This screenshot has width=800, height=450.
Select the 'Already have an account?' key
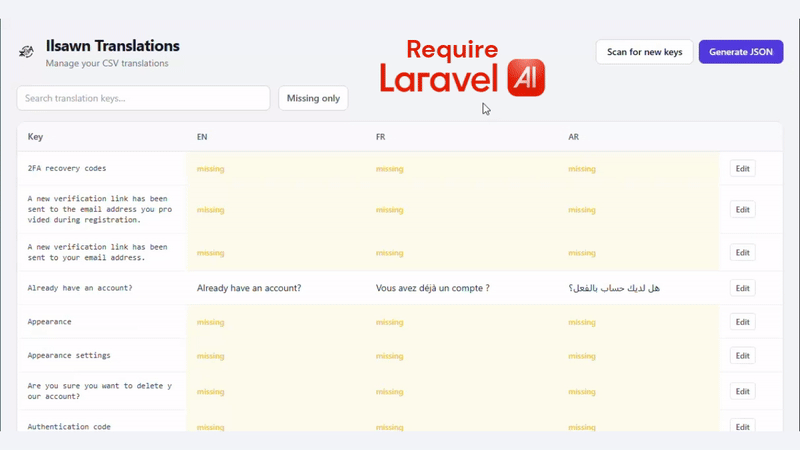point(80,288)
